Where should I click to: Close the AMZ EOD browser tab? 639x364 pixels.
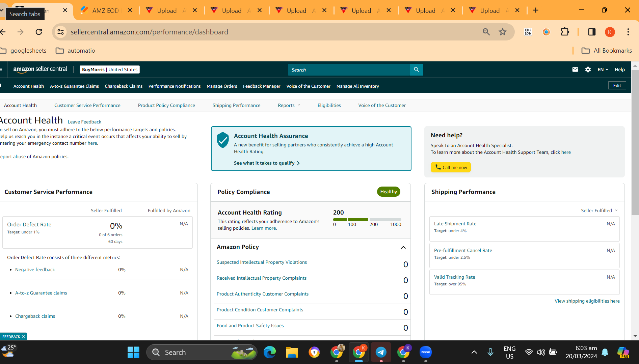pos(130,10)
